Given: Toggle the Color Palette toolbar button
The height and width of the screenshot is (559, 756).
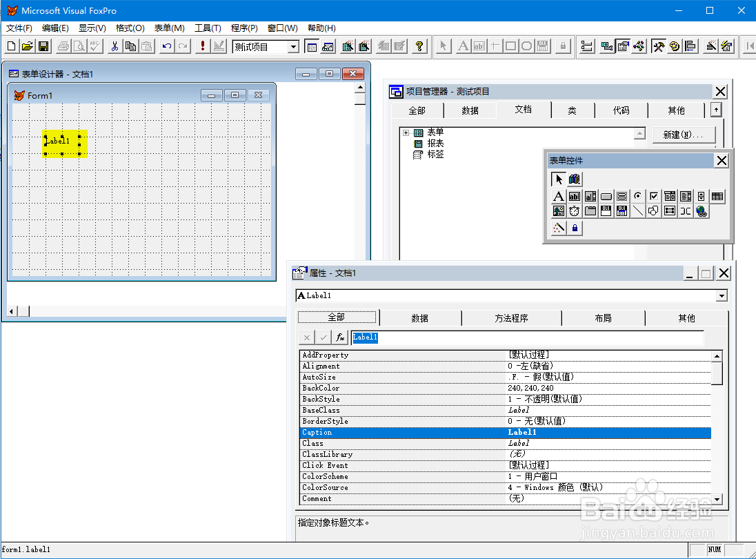Looking at the screenshot, I should 675,46.
